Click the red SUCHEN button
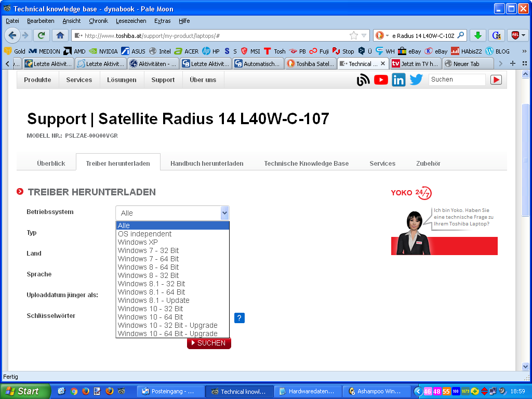 tap(209, 343)
